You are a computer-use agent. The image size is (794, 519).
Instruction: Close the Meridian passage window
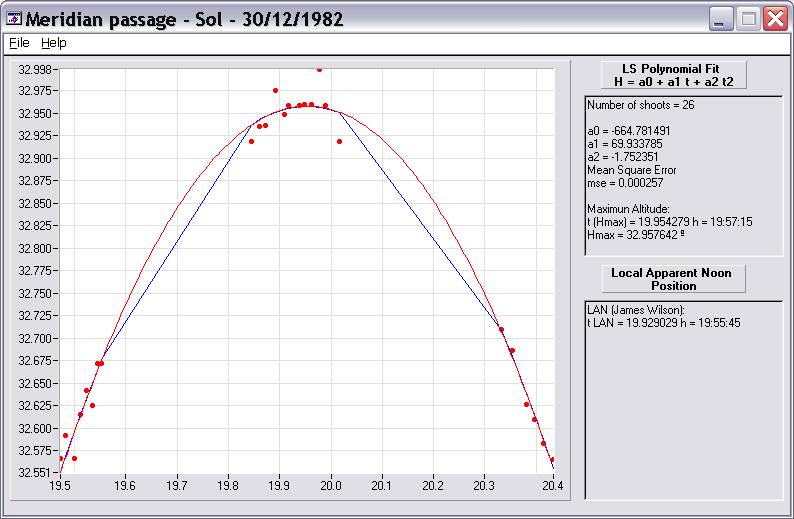(775, 19)
